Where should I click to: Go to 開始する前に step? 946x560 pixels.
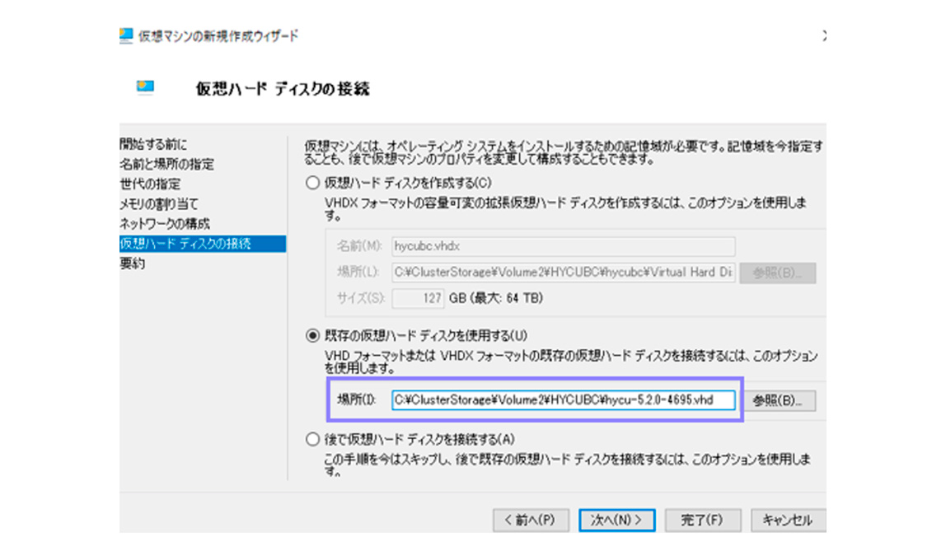pyautogui.click(x=154, y=144)
